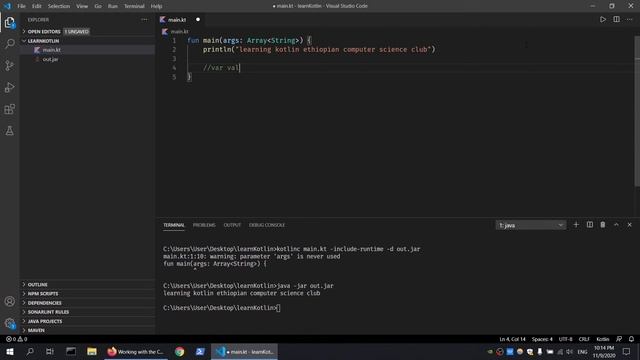Switch to the Debug Console tab
This screenshot has width=640, height=360.
pyautogui.click(x=267, y=225)
